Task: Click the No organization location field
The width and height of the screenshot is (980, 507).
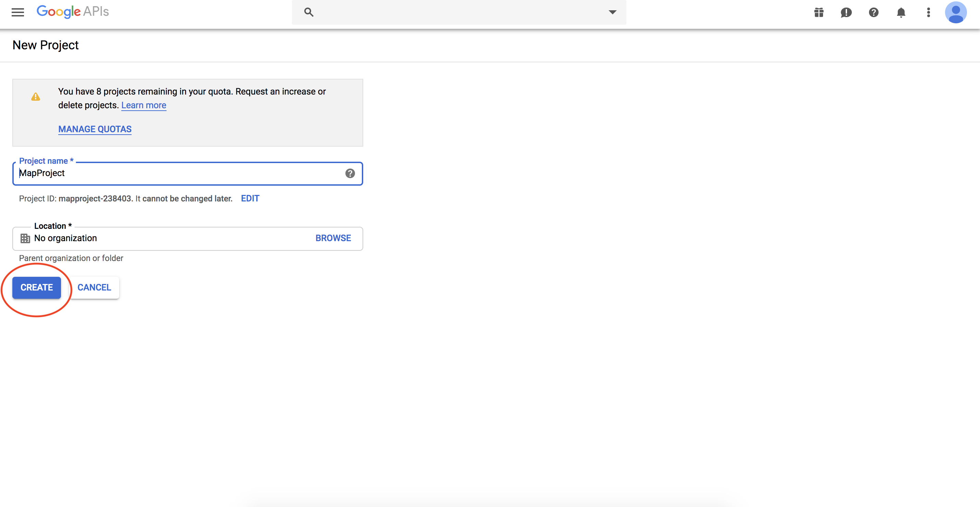Action: [152, 238]
